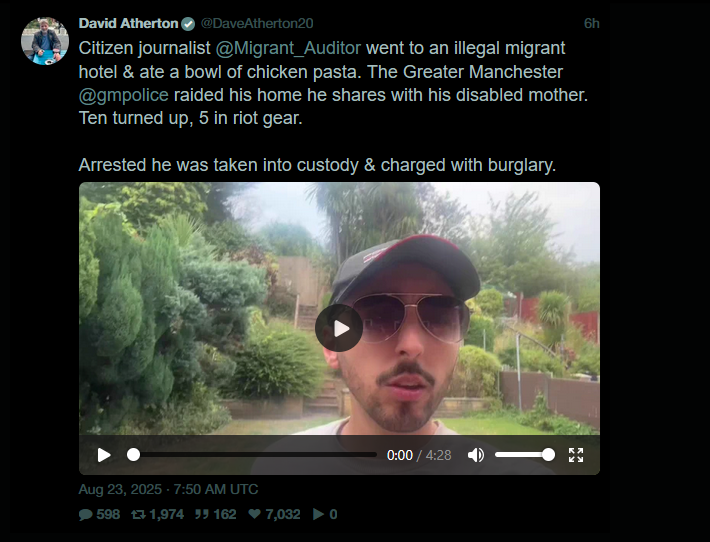
Task: Open the replies via comment bubble icon
Action: coord(86,514)
